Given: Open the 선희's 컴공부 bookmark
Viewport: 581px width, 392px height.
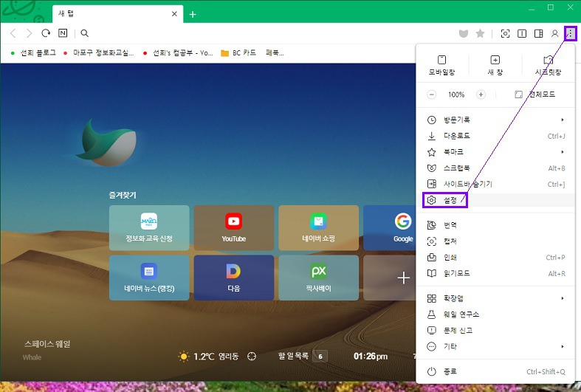Looking at the screenshot, I should tap(178, 53).
